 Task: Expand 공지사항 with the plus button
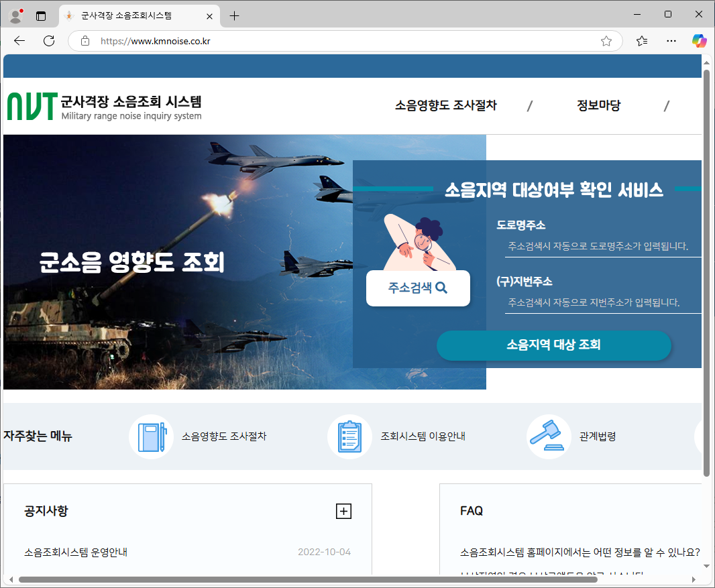click(343, 511)
